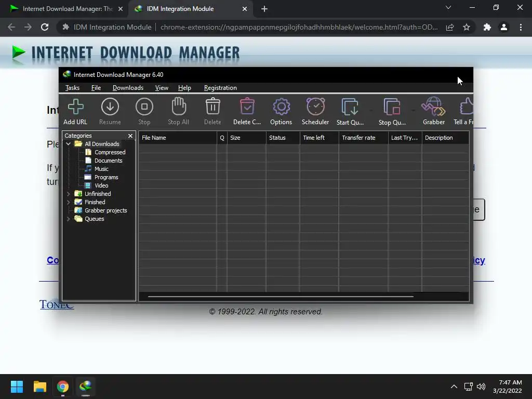Image resolution: width=532 pixels, height=399 pixels.
Task: Open the Scheduler clock icon
Action: 315,107
